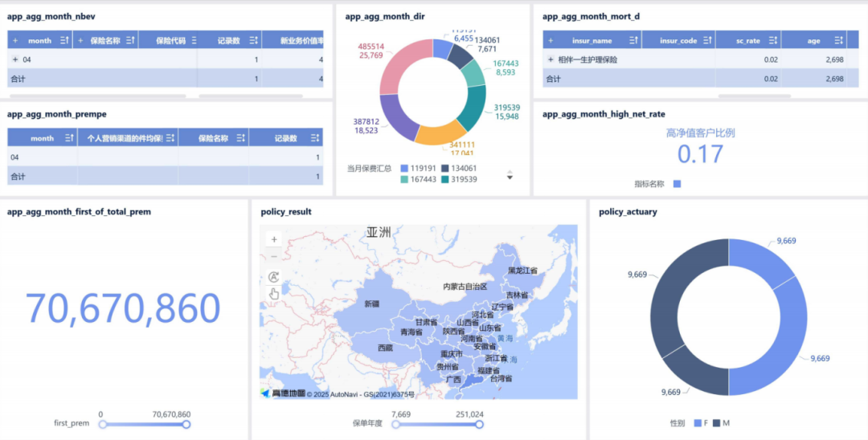This screenshot has width=868, height=440.
Task: Click the right handle of the 保单年度 slider
Action: pos(477,425)
